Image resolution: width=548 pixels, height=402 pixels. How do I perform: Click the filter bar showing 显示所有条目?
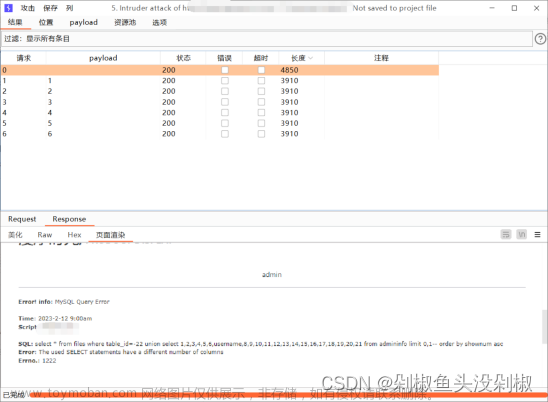[x=267, y=38]
